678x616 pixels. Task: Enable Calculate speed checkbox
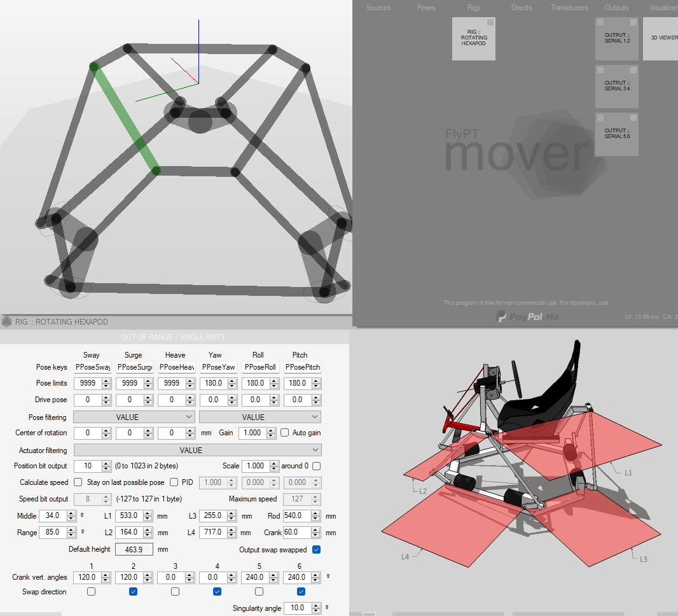point(78,482)
